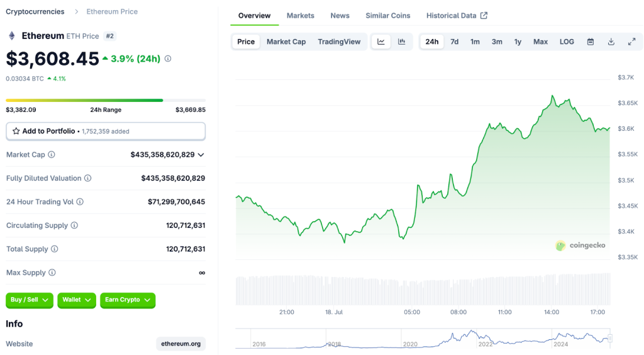Open the Overview tab
This screenshot has width=644, height=355.
point(254,16)
